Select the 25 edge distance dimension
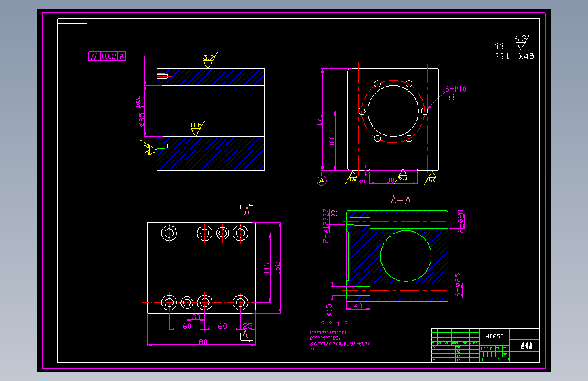 tap(248, 326)
